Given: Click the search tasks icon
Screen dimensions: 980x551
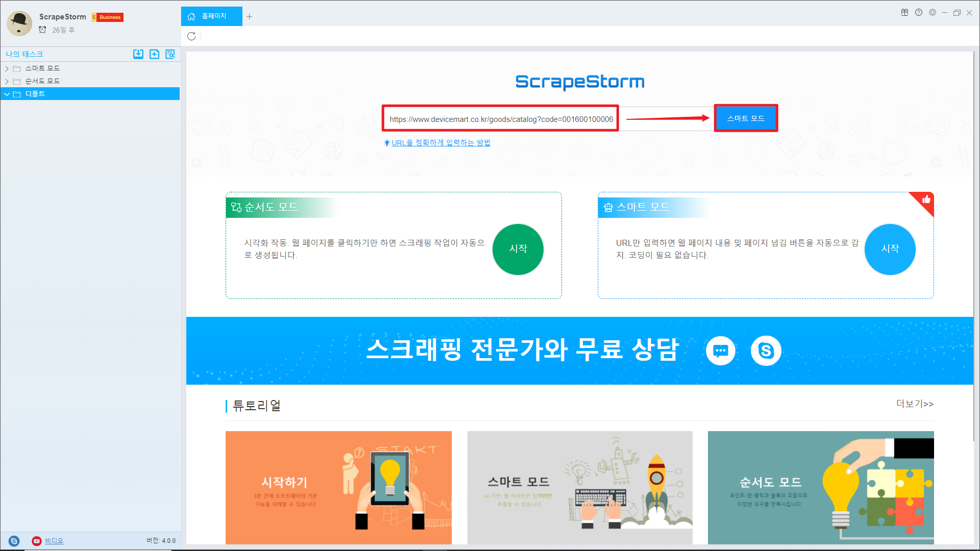Looking at the screenshot, I should 170,54.
